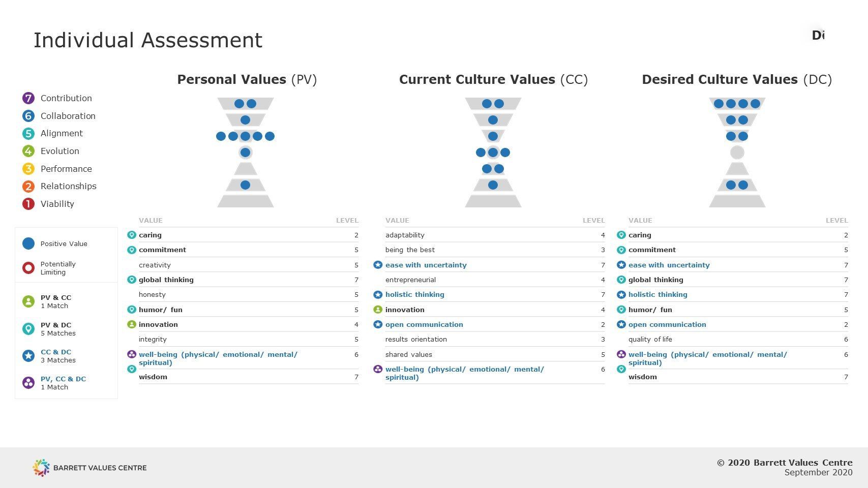
Task: Click the Personal Values (PV) heading
Action: pyautogui.click(x=247, y=79)
